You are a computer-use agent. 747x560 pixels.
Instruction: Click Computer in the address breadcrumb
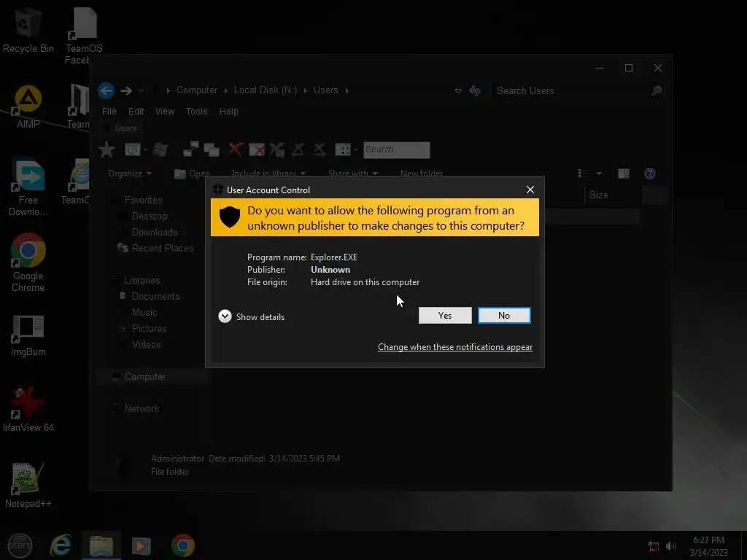[x=197, y=90]
